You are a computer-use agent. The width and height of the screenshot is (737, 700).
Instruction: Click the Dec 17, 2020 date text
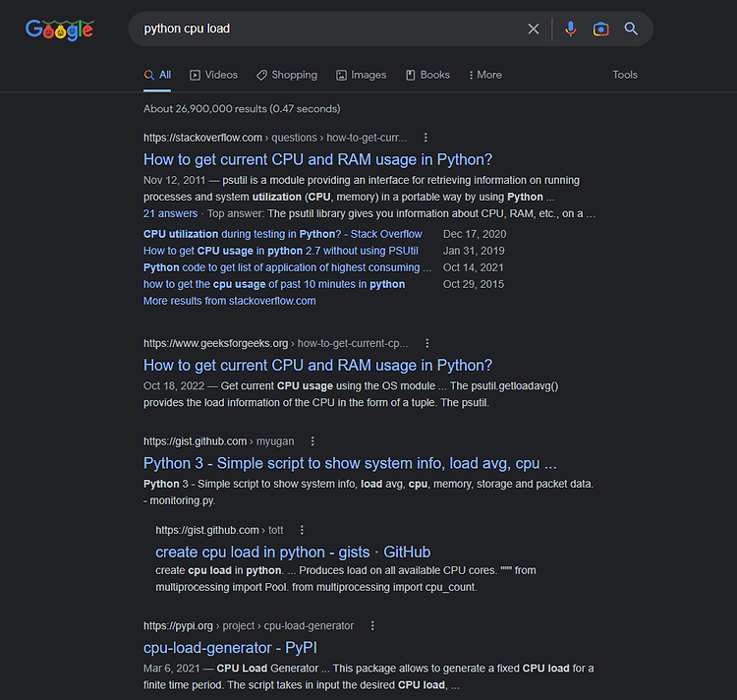tap(475, 234)
